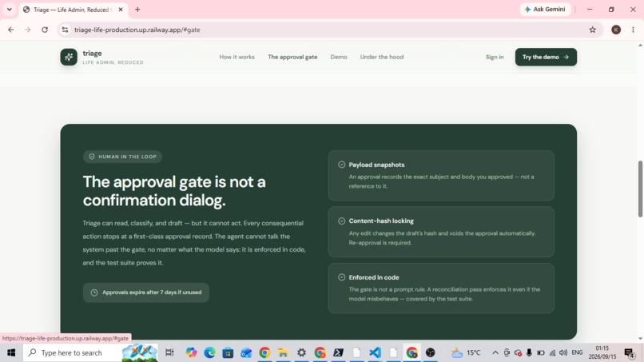Click the shield icon in Human in the loop badge

click(x=92, y=157)
